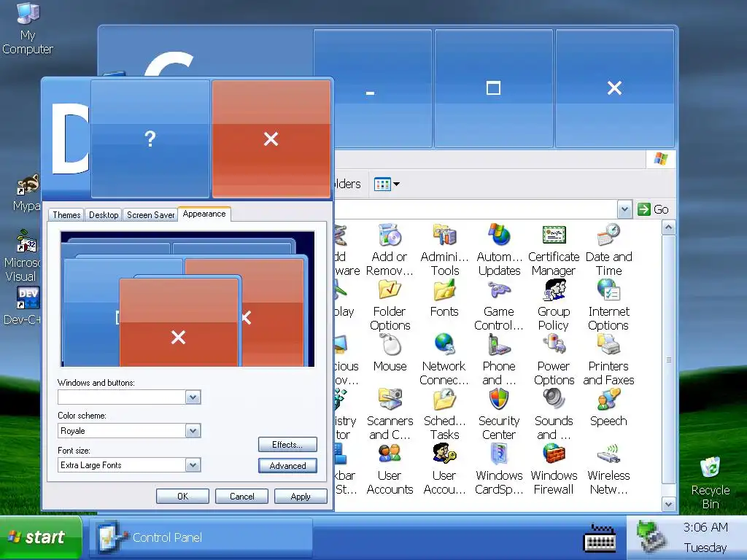
Task: Open User Accounts with key icon
Action: click(444, 454)
